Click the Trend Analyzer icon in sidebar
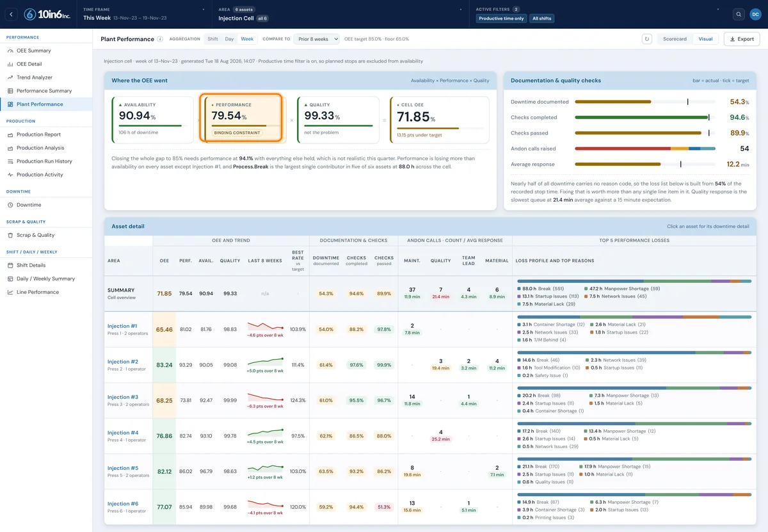This screenshot has width=768, height=532. (10, 77)
